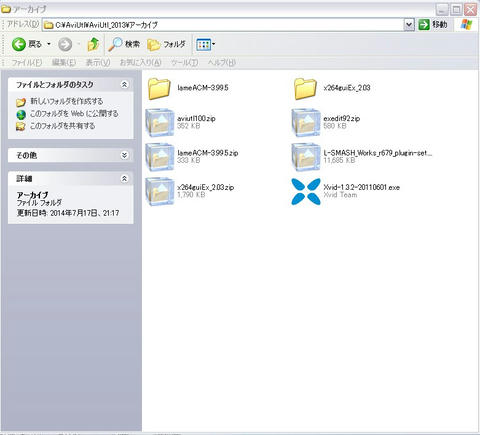Click the share folder task icon
This screenshot has width=480, height=435.
[21, 126]
